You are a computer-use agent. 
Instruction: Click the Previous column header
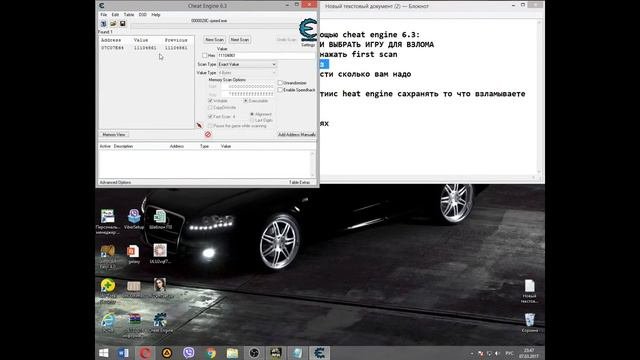coord(176,40)
